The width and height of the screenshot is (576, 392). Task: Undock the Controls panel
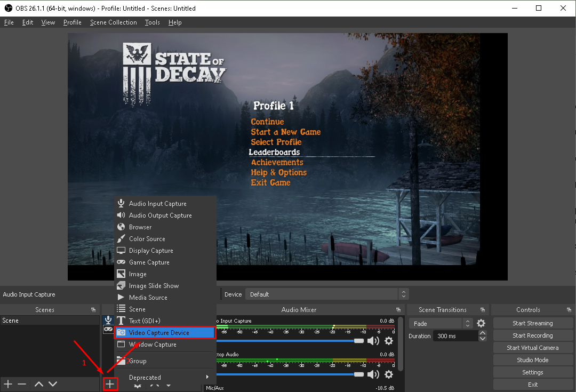click(x=569, y=310)
